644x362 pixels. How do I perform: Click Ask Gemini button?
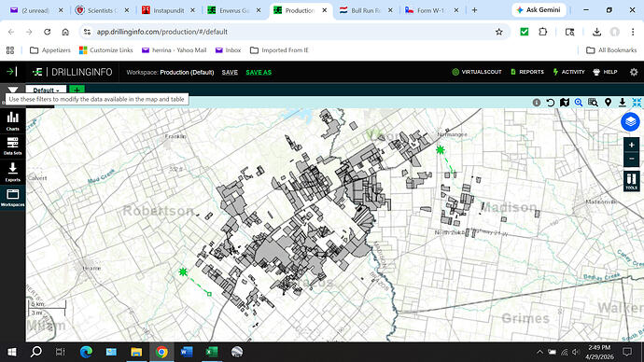point(539,10)
